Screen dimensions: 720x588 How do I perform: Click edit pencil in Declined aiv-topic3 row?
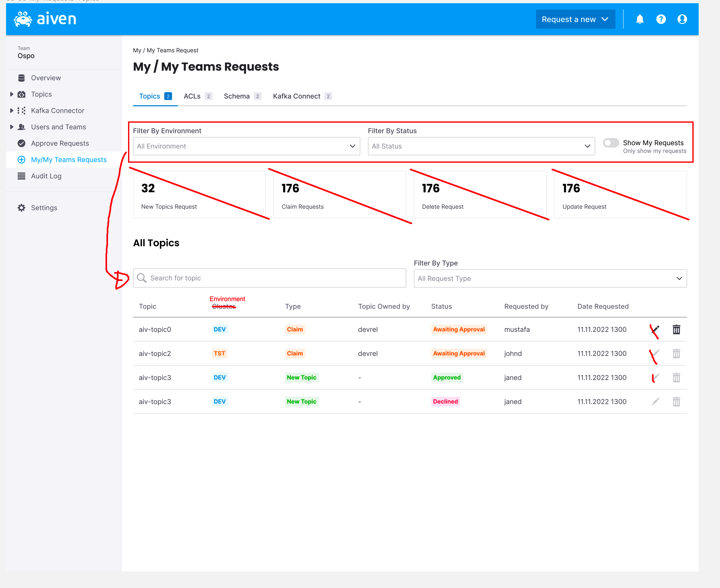[x=655, y=401]
